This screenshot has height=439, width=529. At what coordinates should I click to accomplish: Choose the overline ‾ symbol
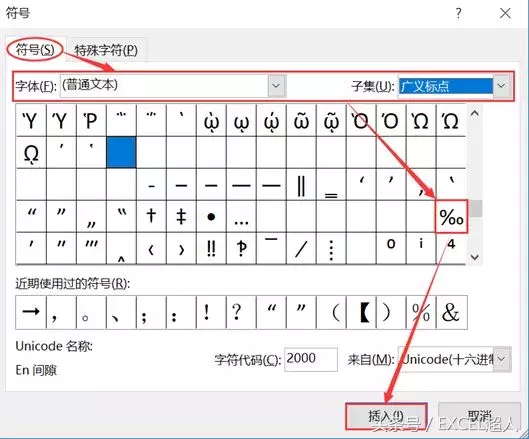tap(271, 248)
